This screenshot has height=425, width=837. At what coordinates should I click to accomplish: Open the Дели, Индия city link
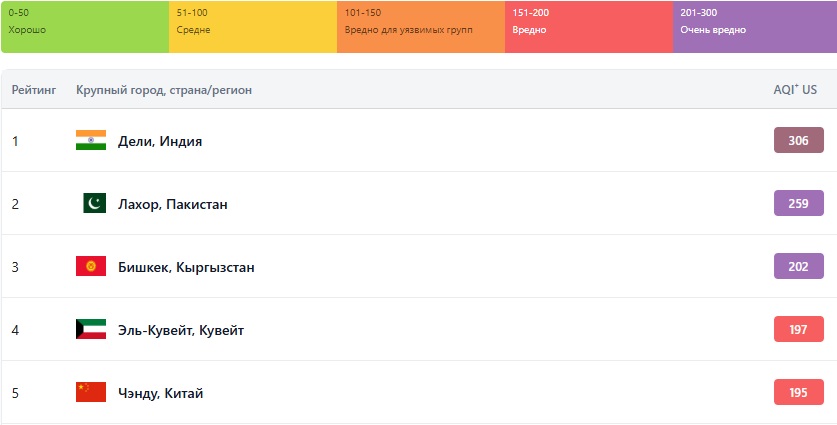click(x=160, y=141)
